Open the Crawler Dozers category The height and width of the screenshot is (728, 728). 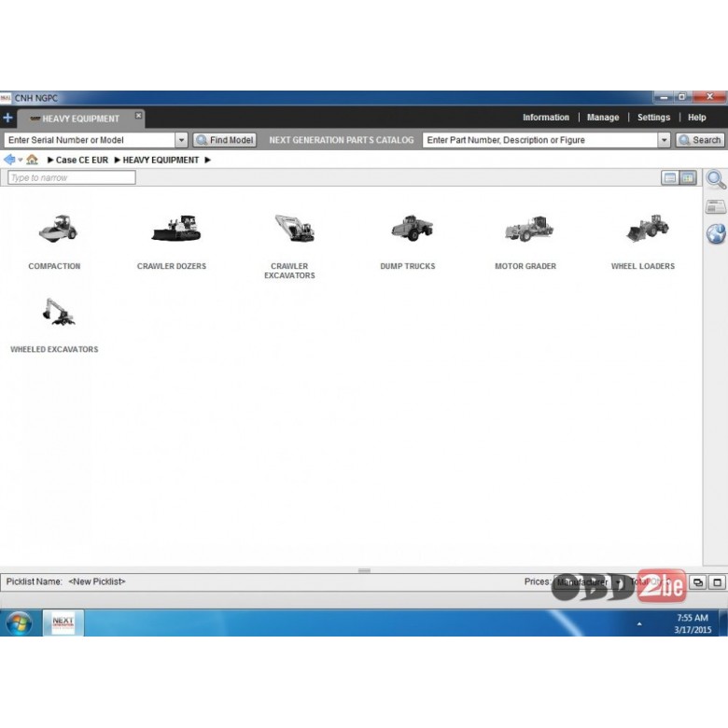[x=176, y=228]
